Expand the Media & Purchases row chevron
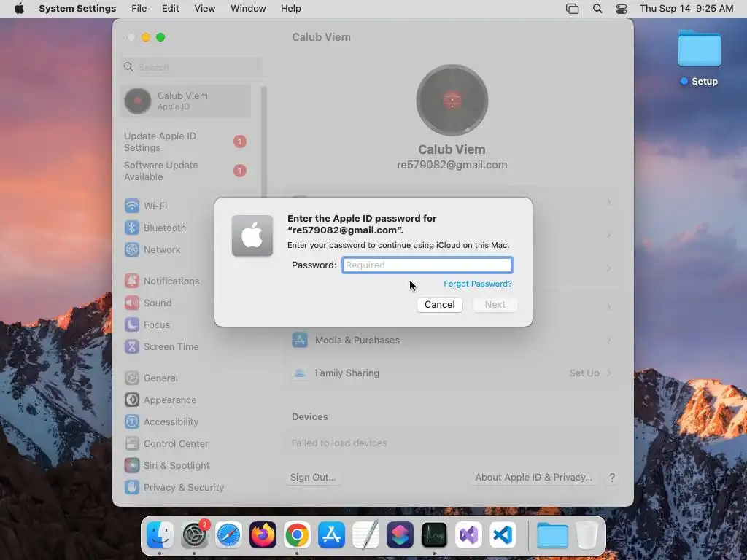 [609, 340]
